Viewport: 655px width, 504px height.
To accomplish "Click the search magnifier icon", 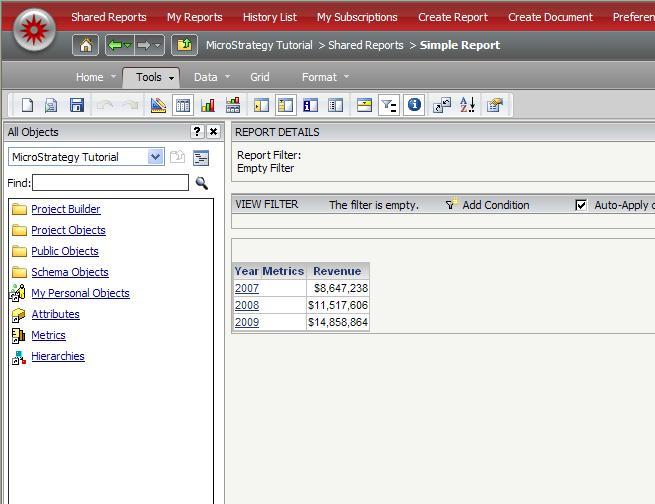I will pyautogui.click(x=202, y=183).
